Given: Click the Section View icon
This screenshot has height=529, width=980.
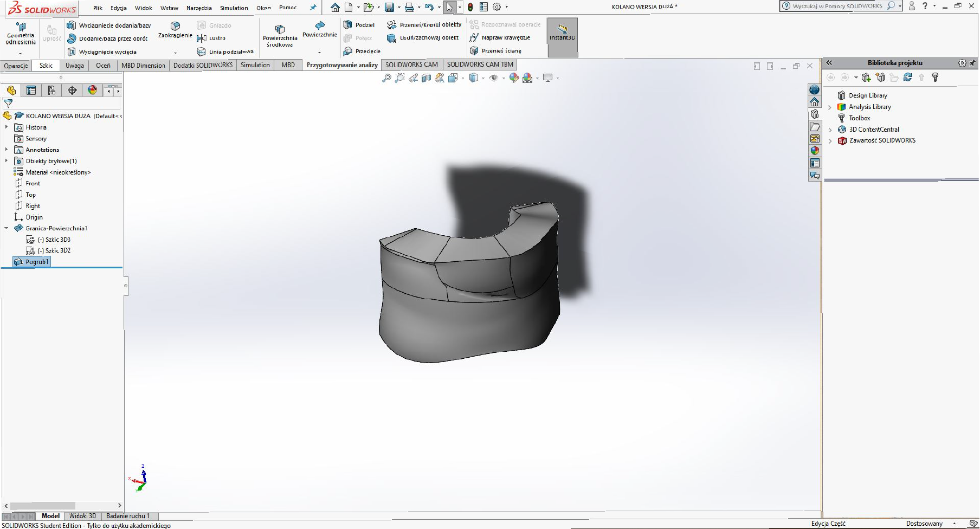Looking at the screenshot, I should (x=426, y=78).
